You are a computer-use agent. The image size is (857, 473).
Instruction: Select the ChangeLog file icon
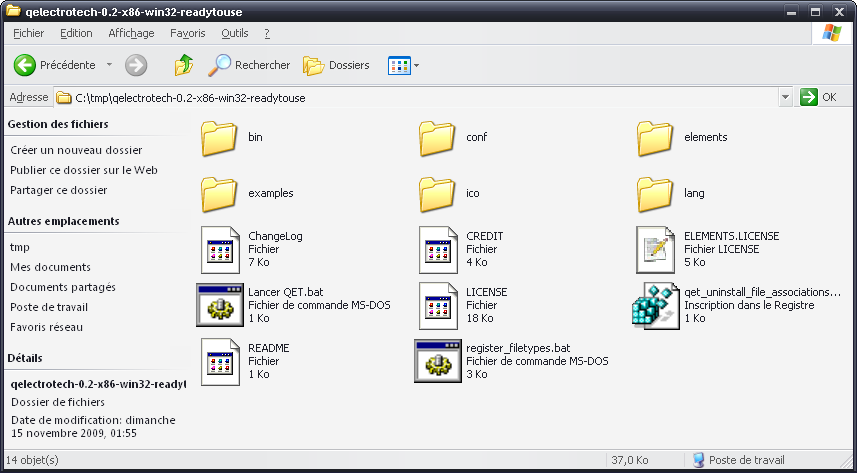[x=220, y=250]
